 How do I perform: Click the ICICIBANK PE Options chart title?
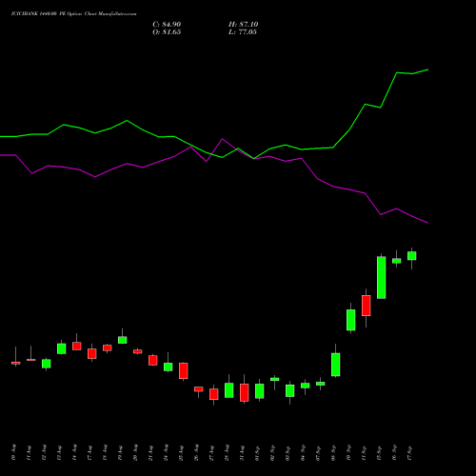(73, 14)
